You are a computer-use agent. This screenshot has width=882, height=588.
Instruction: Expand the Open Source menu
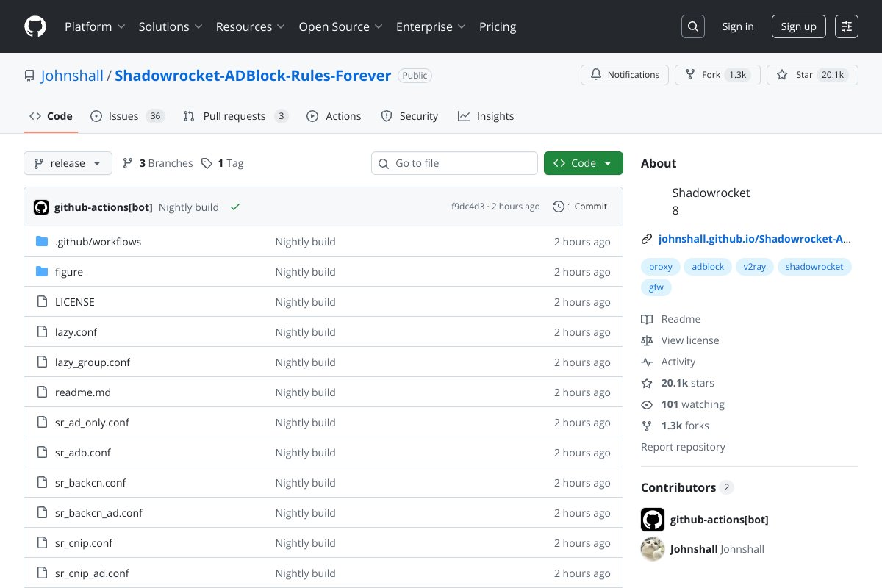point(341,26)
